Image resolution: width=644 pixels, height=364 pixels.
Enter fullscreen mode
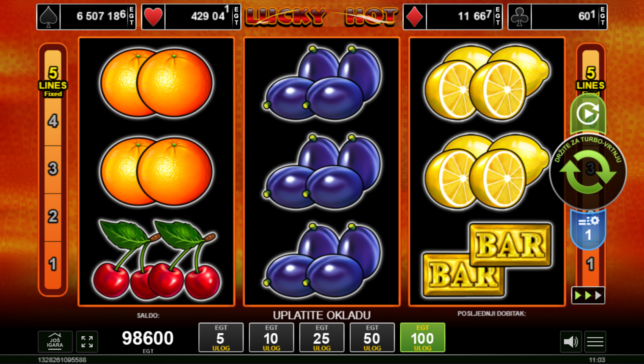(87, 341)
